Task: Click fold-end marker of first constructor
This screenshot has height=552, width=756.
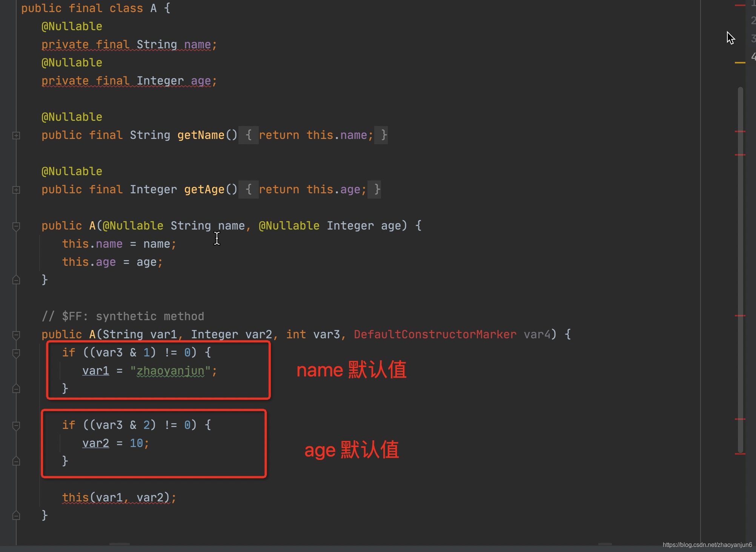Action: tap(16, 280)
